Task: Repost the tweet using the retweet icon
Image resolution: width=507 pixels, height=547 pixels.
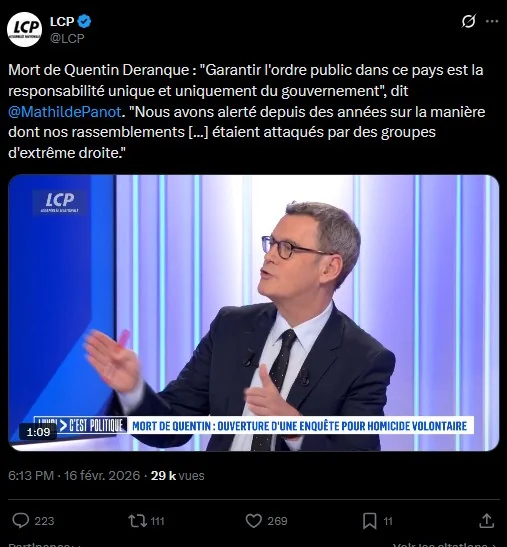Action: tap(138, 521)
